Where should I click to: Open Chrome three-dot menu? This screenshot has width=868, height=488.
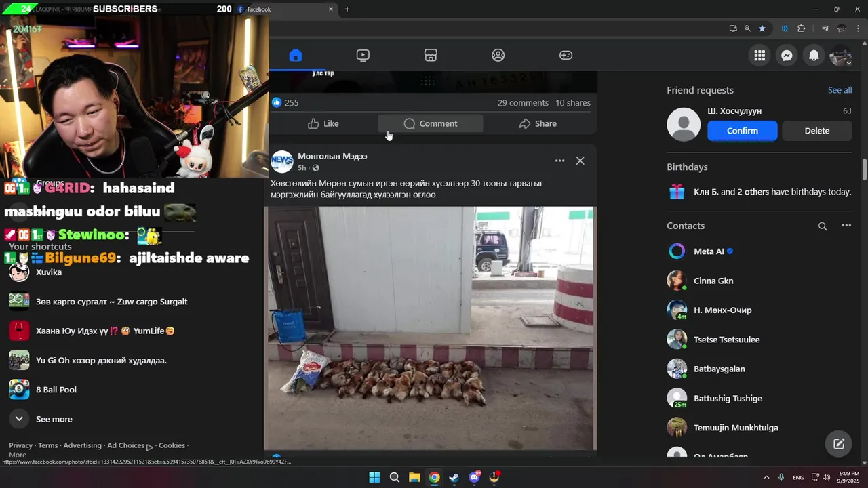pos(858,28)
